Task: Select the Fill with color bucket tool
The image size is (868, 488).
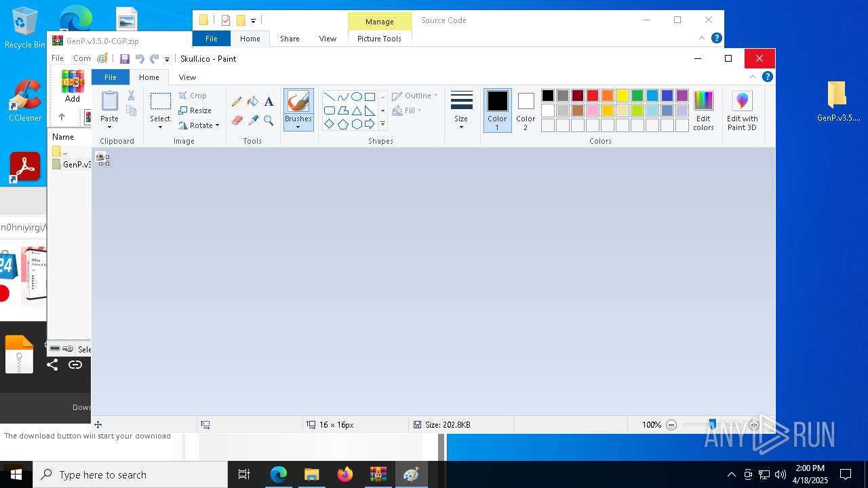Action: click(253, 102)
